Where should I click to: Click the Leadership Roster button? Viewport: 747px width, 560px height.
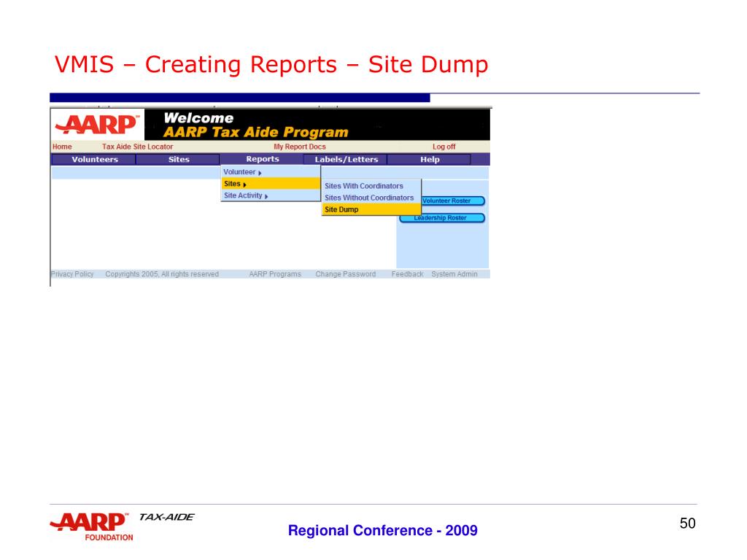(441, 218)
